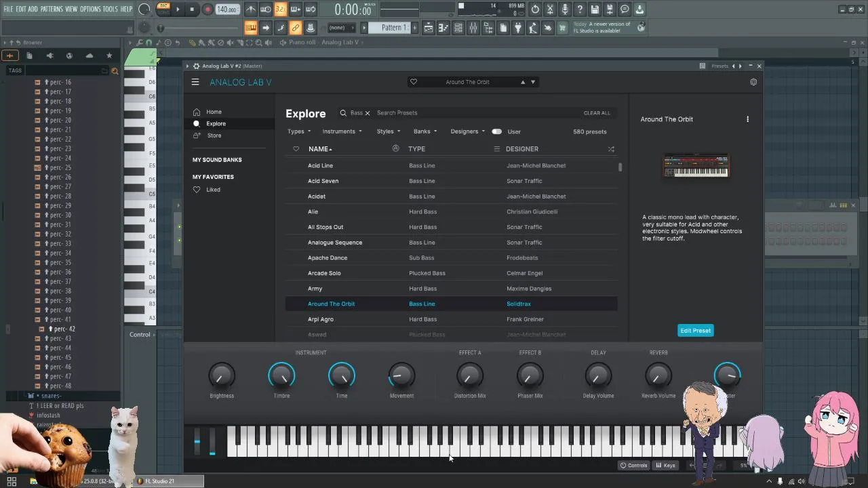Click the FL Studio 21 taskbar button
The height and width of the screenshot is (488, 868).
tap(170, 481)
